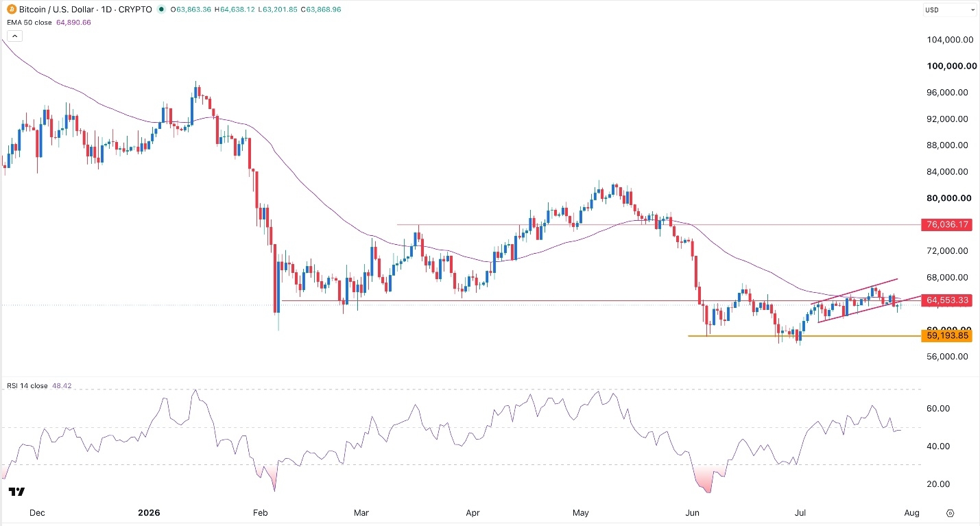Click the May label on time axis
The image size is (980, 526).
click(x=581, y=513)
